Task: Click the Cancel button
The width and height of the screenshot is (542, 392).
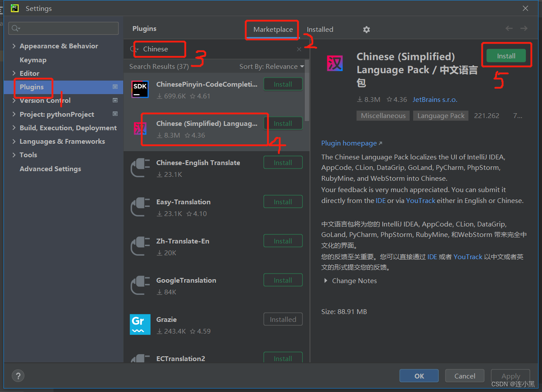Action: point(465,376)
